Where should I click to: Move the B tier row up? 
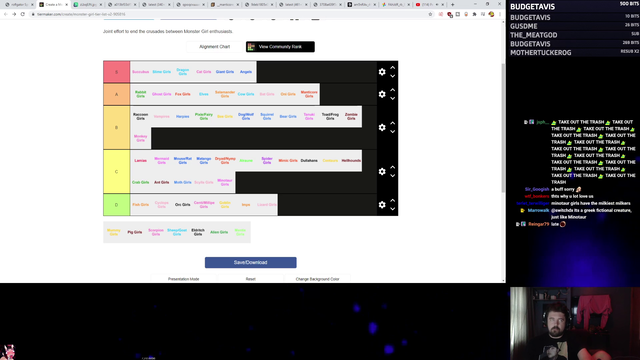[x=393, y=123]
